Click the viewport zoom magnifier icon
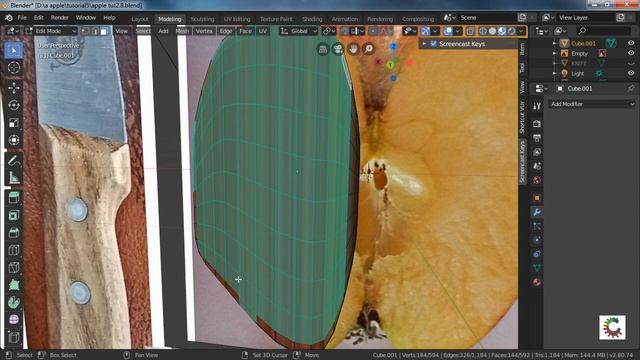This screenshot has height=360, width=640. (x=369, y=49)
